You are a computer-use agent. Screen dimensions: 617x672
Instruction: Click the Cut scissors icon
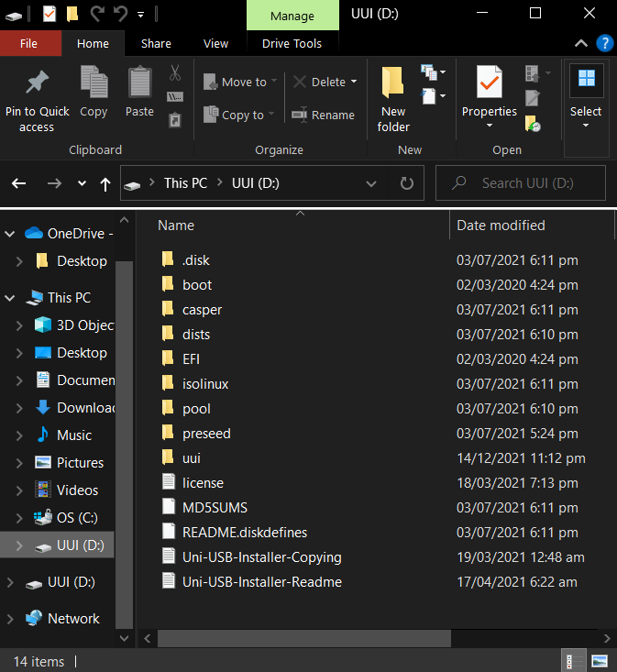pos(175,72)
